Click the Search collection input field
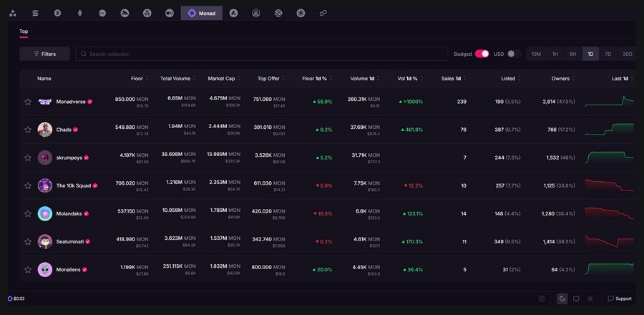 pyautogui.click(x=258, y=54)
